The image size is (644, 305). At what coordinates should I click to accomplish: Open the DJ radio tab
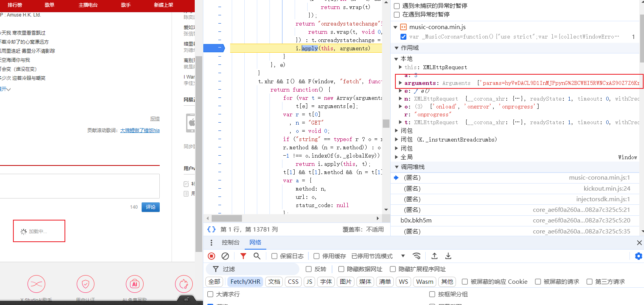pyautogui.click(x=88, y=5)
